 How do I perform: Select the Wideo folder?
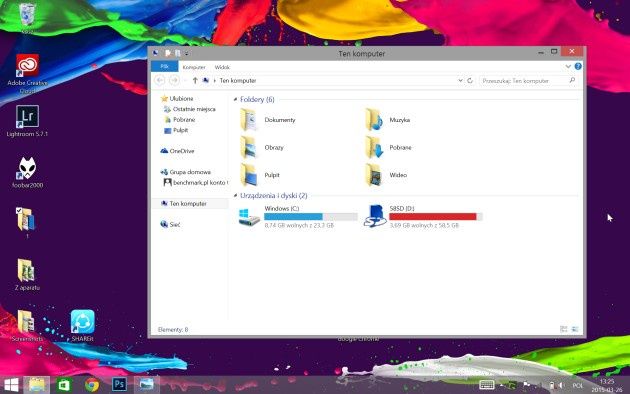click(x=386, y=175)
